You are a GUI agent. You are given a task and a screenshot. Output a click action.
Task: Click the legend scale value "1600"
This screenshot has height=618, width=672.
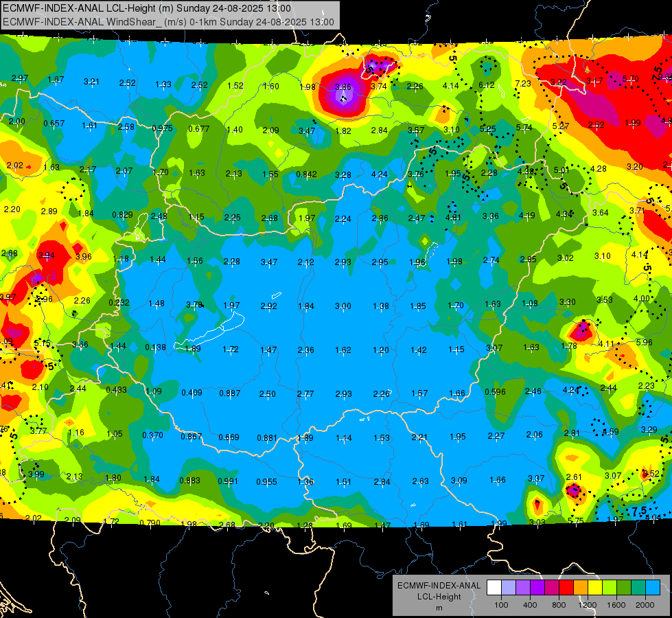click(x=616, y=605)
